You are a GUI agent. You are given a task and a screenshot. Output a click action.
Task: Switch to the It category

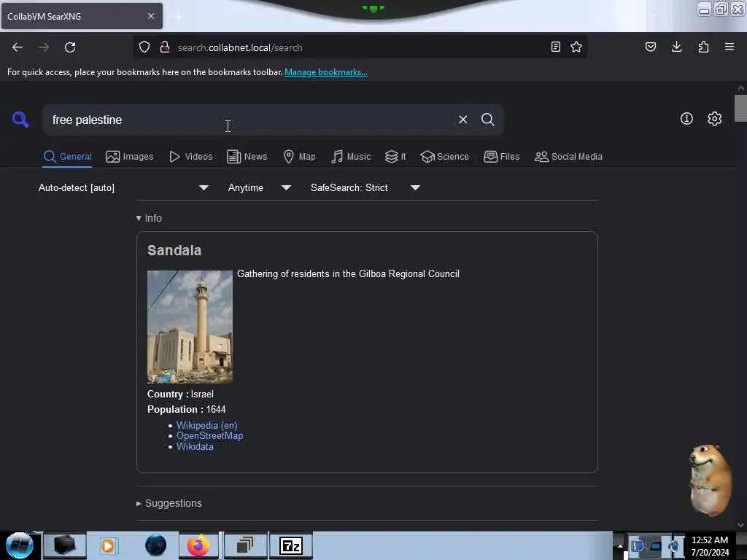pyautogui.click(x=395, y=157)
